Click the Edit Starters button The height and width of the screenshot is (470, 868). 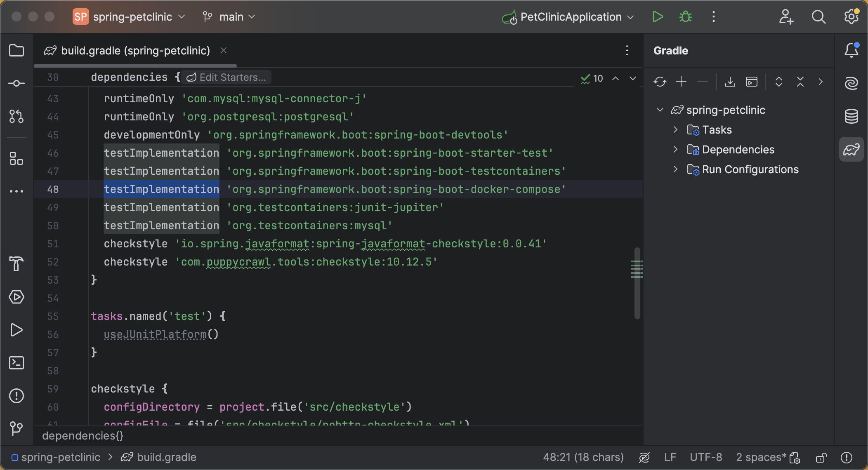coord(225,77)
